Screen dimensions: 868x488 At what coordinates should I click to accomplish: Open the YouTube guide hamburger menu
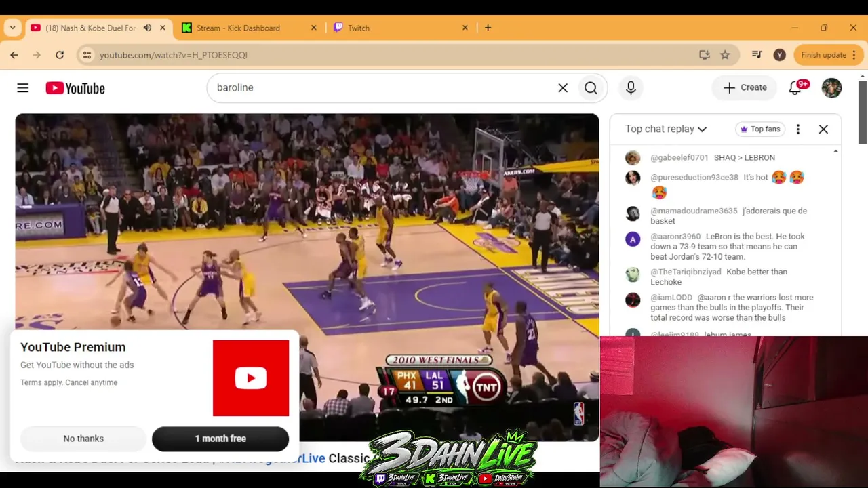coord(23,88)
